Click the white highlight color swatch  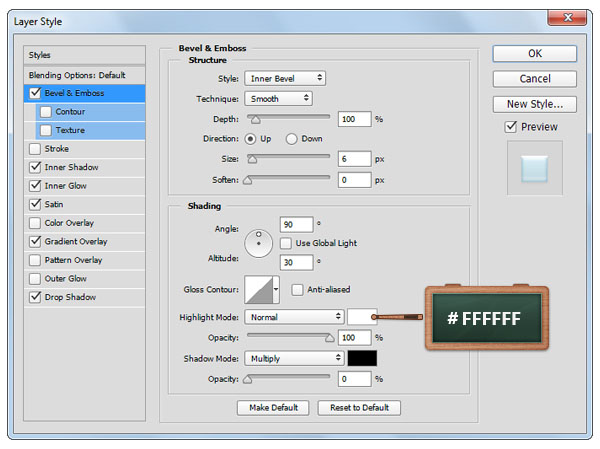[x=362, y=317]
